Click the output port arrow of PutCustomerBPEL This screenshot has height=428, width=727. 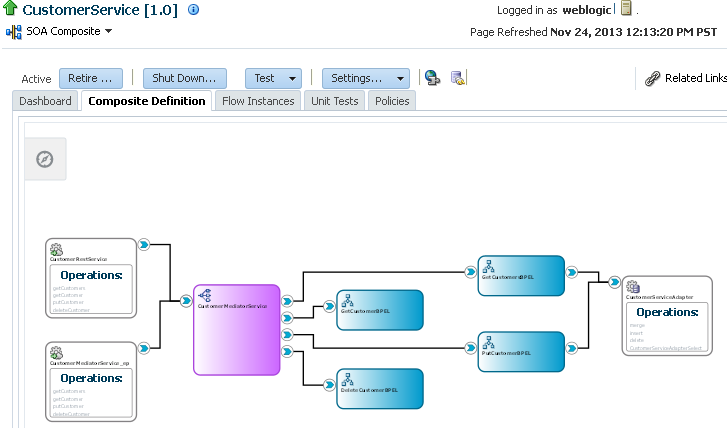[572, 348]
